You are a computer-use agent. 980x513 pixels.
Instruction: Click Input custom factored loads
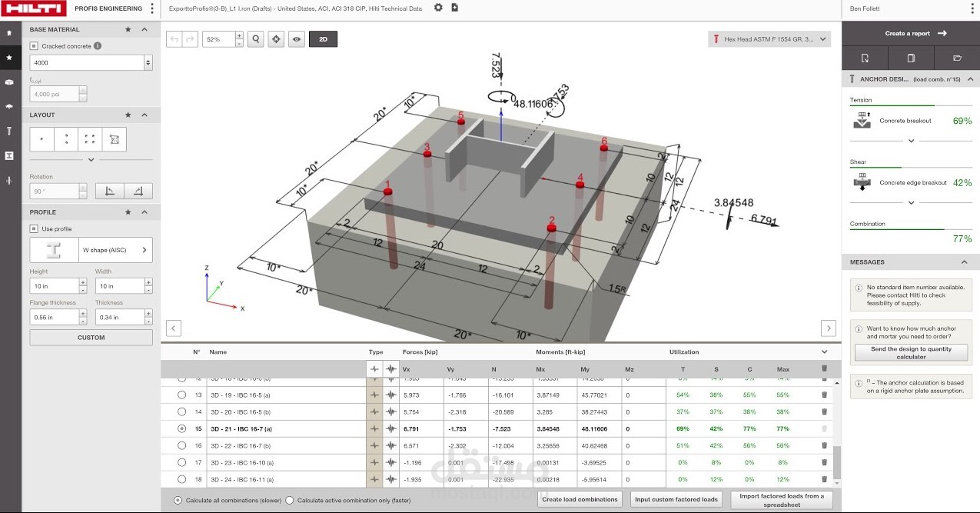[676, 500]
